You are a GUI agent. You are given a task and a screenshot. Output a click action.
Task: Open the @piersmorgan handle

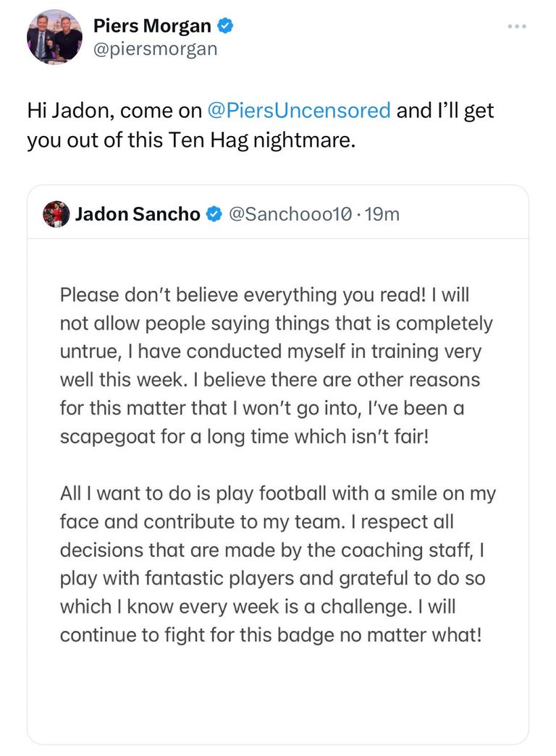(x=155, y=49)
